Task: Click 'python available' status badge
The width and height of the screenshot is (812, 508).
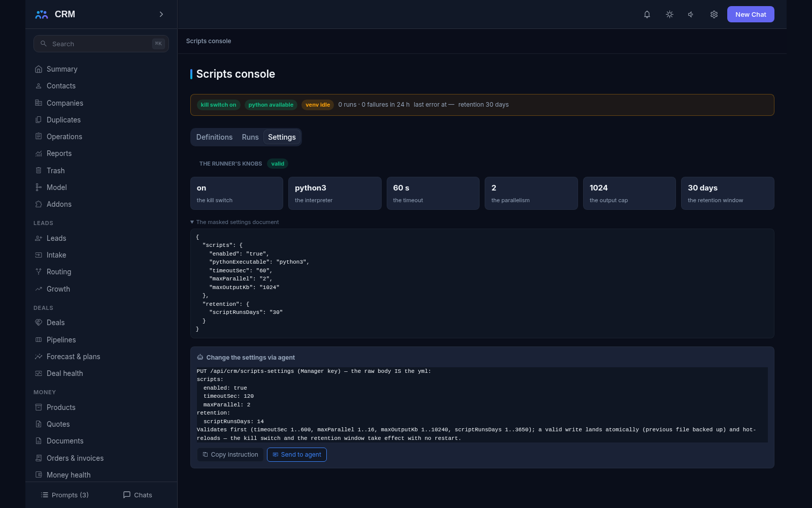Action: click(x=271, y=105)
